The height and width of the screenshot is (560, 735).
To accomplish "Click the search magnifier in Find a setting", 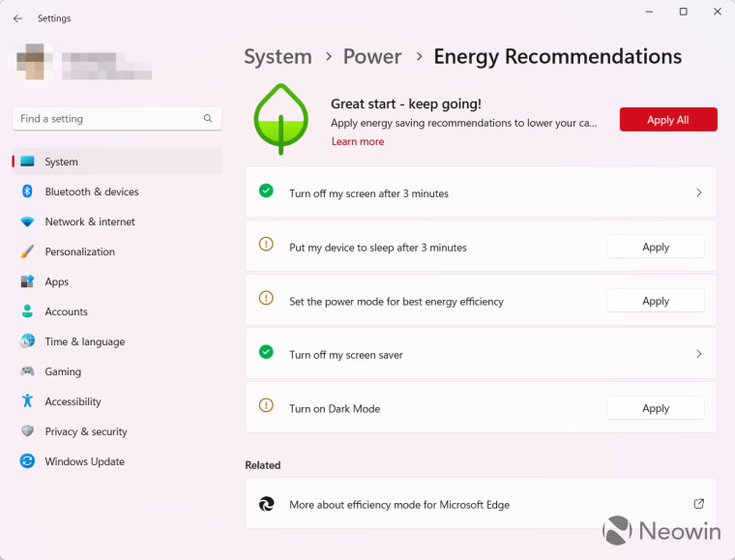I will click(x=208, y=119).
